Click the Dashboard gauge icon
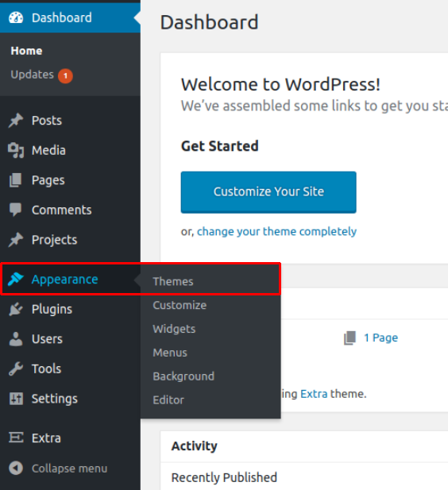This screenshot has width=448, height=490. 16,17
